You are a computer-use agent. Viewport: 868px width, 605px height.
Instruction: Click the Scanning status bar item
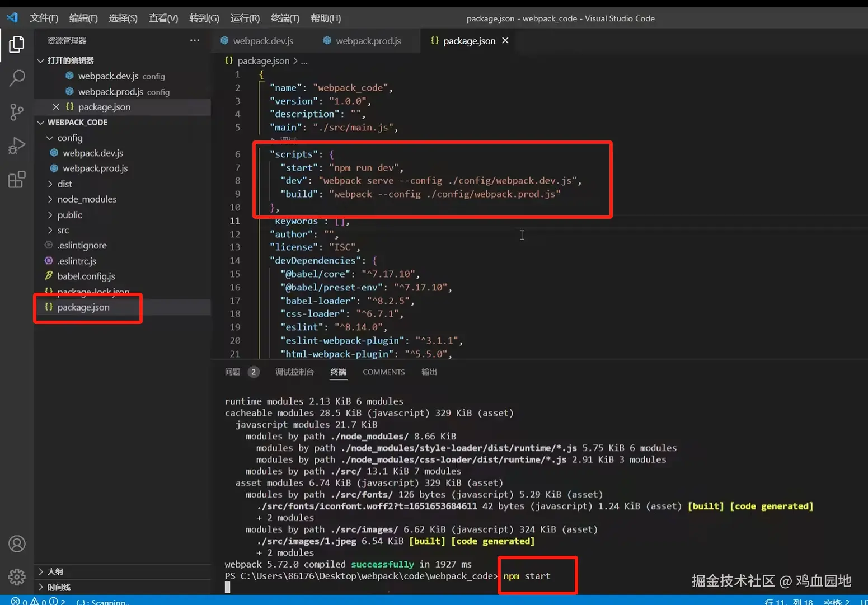click(x=102, y=602)
